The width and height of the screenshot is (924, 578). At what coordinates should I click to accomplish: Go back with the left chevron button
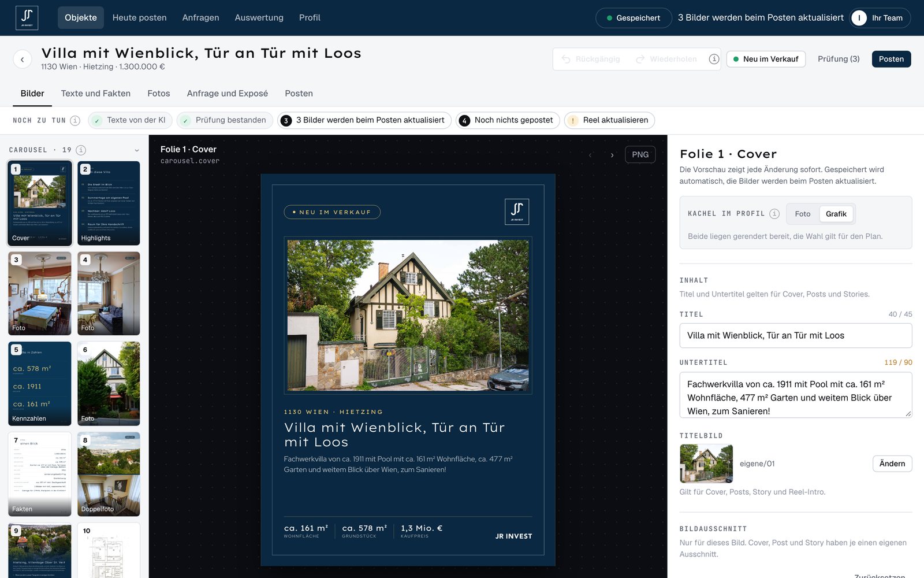click(22, 59)
